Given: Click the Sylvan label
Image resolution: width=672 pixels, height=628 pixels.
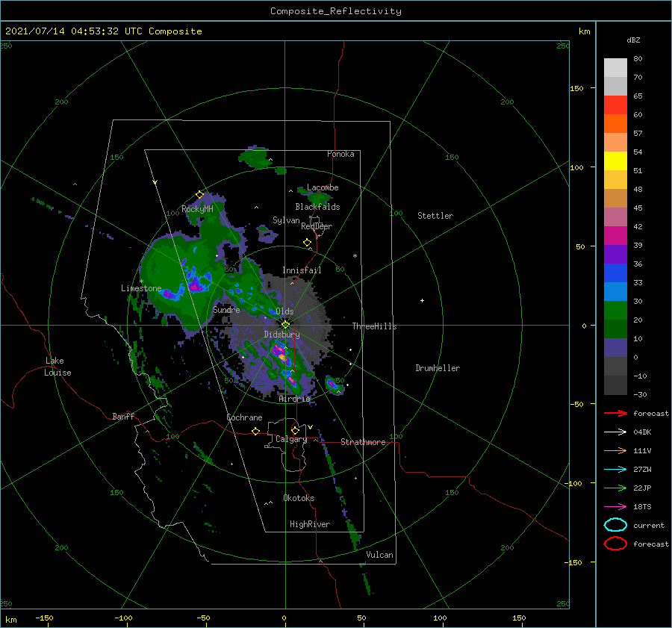Looking at the screenshot, I should point(286,220).
